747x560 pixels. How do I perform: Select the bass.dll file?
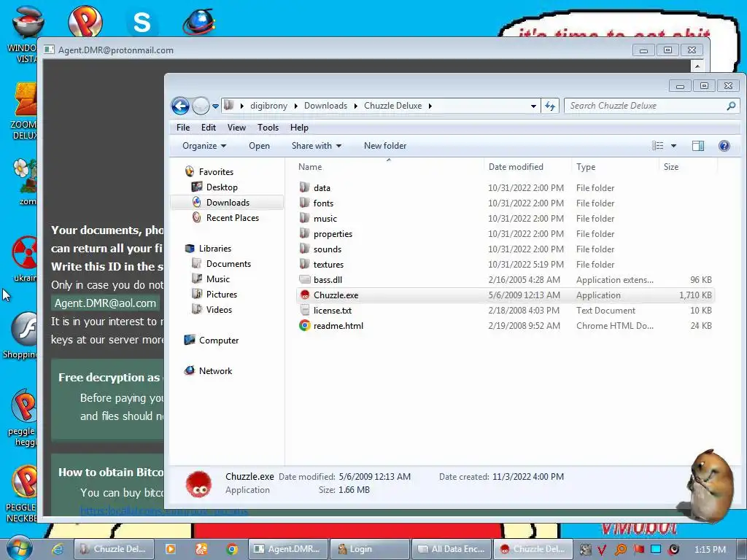tap(505, 280)
